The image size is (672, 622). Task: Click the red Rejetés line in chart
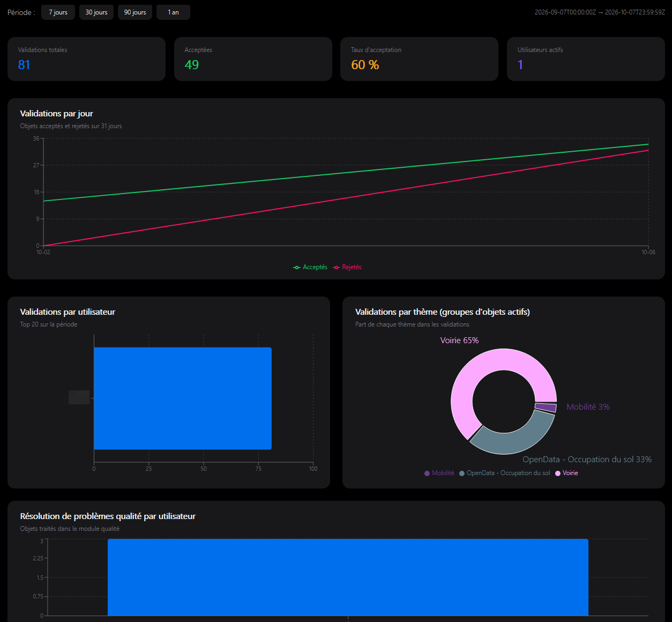tap(346, 198)
